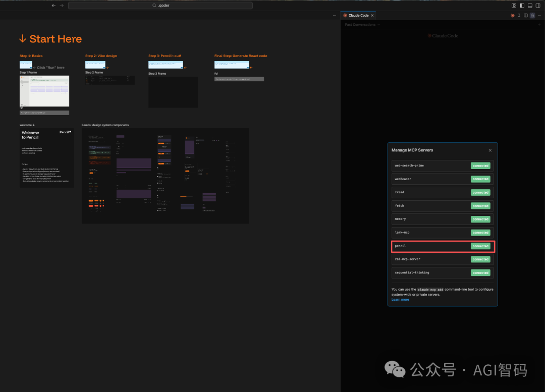Click the customize layout icon in title bar

pos(514,6)
